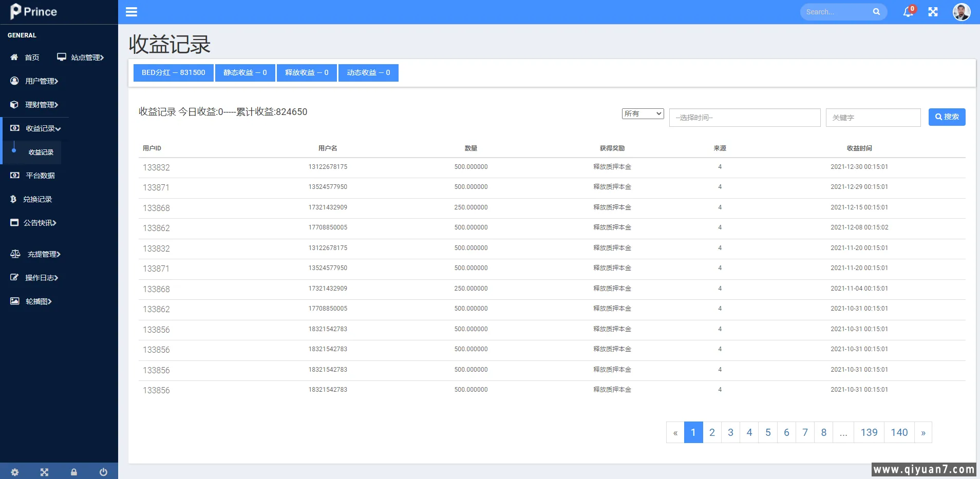The width and height of the screenshot is (980, 479).
Task: Select the 释放收益 tab
Action: point(307,73)
